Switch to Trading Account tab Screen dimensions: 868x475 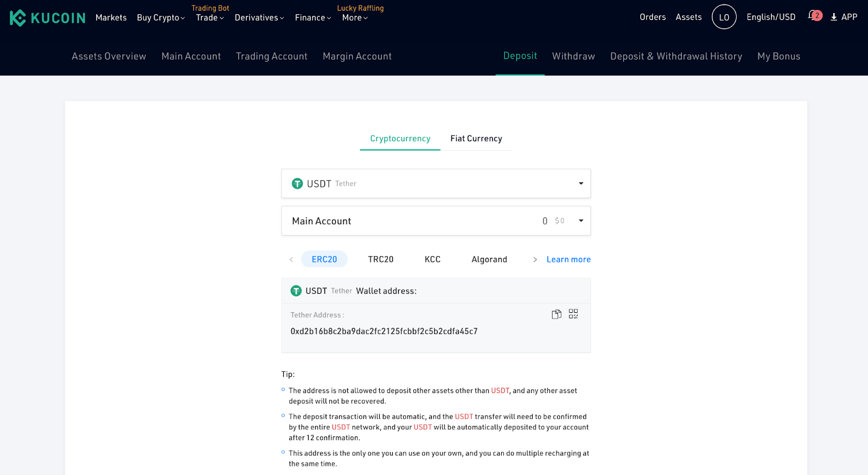[x=272, y=56]
